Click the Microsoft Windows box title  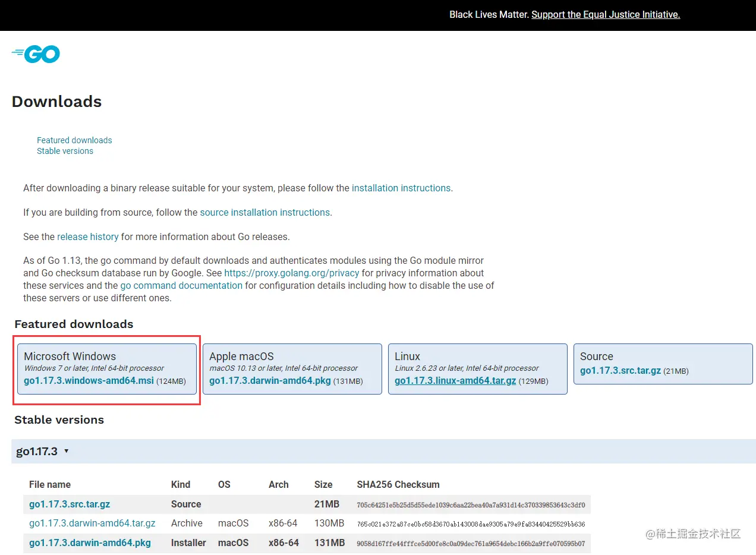pos(70,357)
